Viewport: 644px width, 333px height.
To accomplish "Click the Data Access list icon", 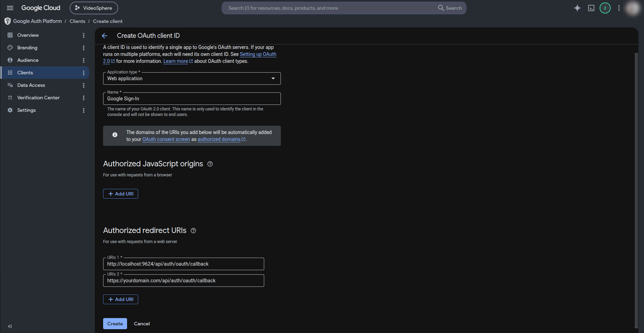I will [x=10, y=85].
